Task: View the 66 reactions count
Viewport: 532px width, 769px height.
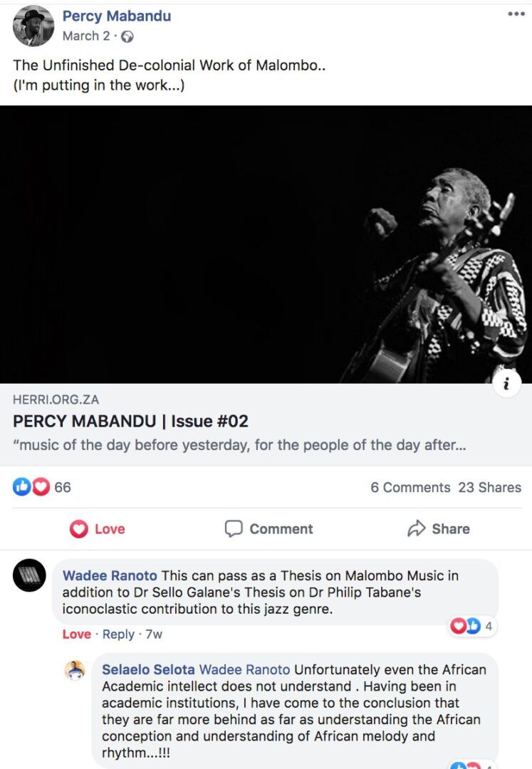Action: (63, 487)
